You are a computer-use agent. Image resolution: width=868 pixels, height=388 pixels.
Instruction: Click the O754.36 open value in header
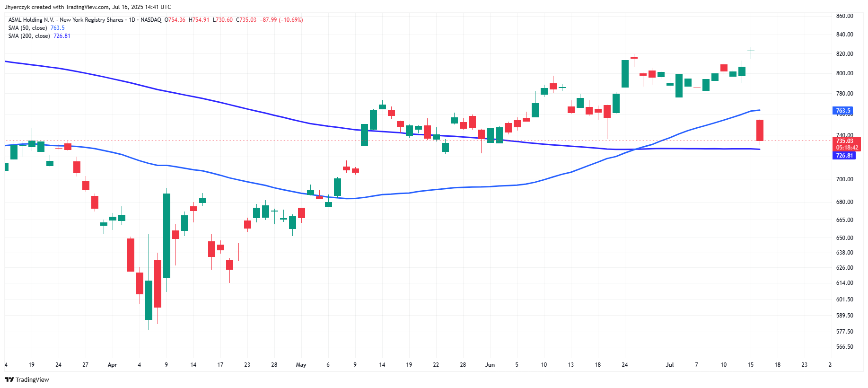click(x=175, y=20)
